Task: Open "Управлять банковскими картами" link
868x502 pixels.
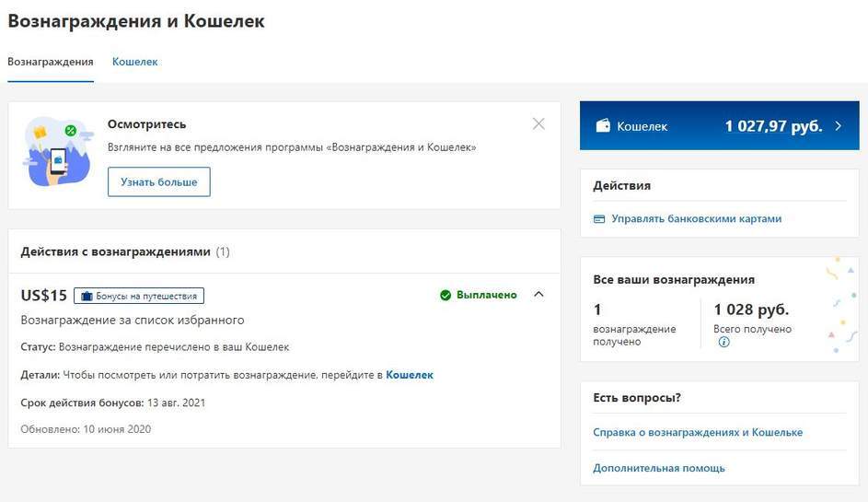Action: [x=696, y=219]
